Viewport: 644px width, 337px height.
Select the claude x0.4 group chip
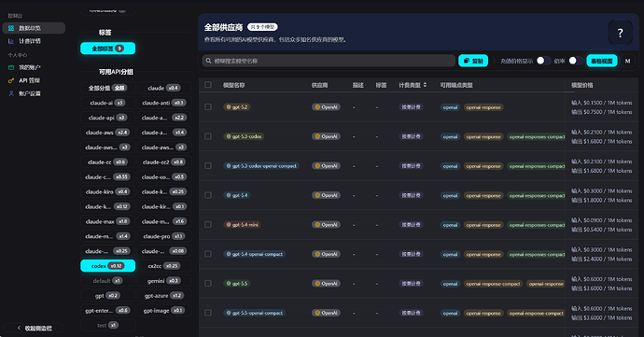(x=164, y=88)
